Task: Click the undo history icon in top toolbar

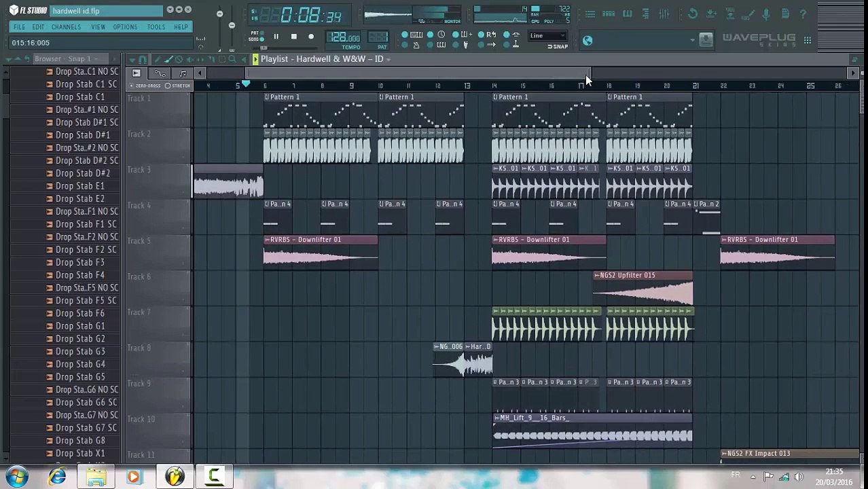Action: pos(693,14)
